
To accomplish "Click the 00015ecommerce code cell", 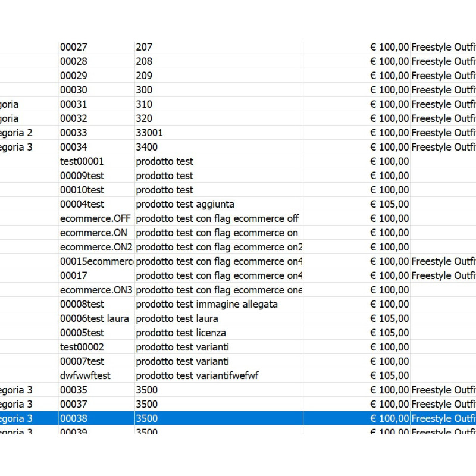I will point(96,261).
